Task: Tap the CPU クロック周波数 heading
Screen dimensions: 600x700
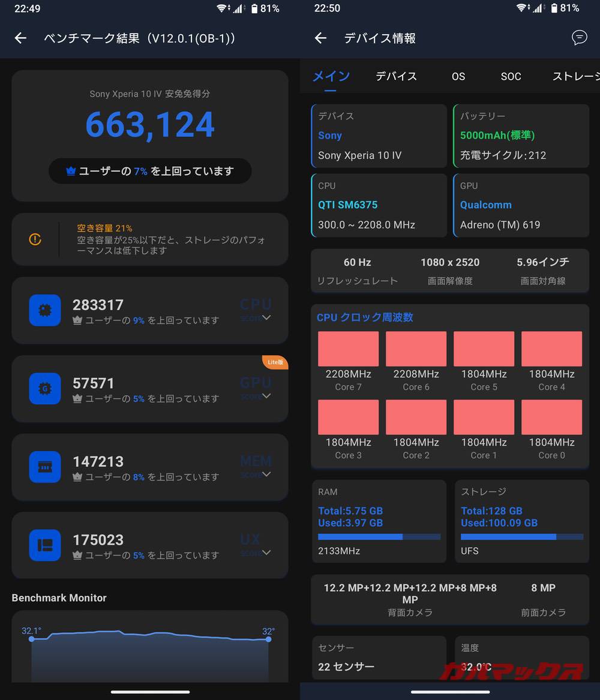Action: pos(365,317)
